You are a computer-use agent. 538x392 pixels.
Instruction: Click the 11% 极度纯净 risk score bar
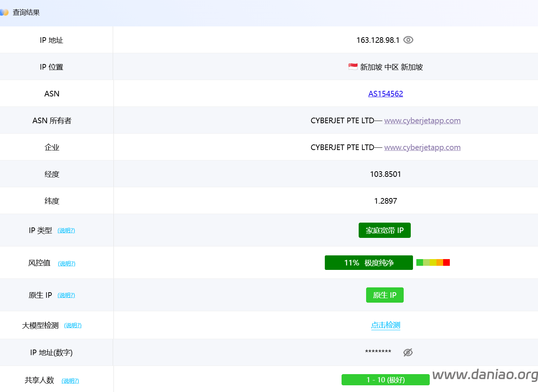368,263
